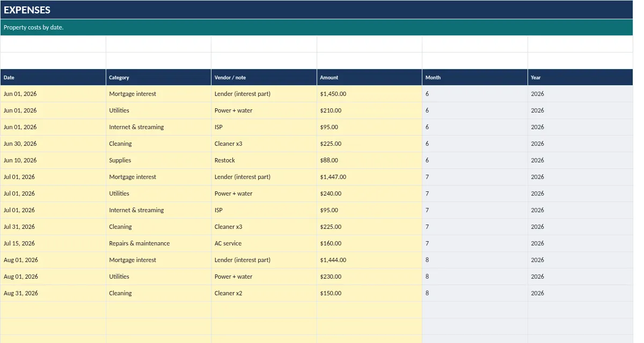
Task: Select the $160.00 amount cell
Action: coord(369,243)
